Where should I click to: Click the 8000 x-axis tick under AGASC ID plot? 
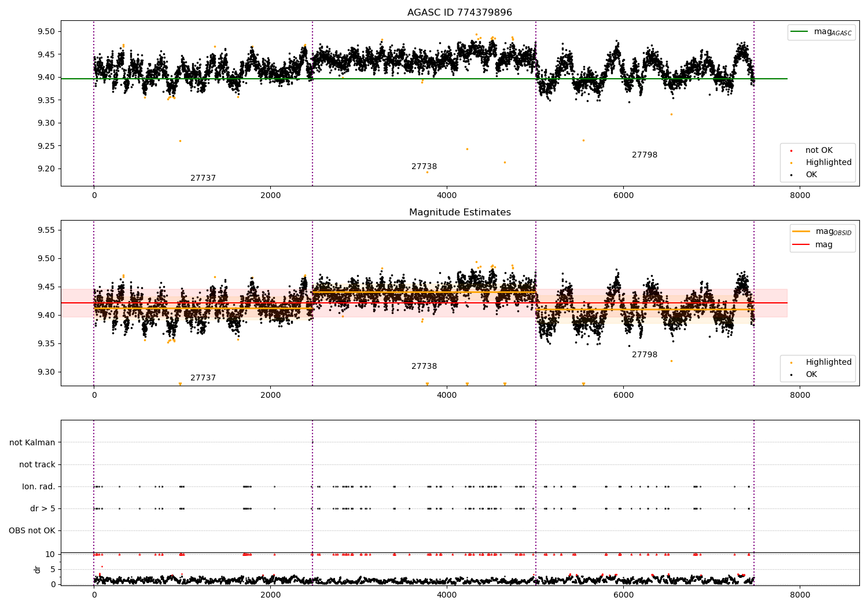tap(800, 196)
